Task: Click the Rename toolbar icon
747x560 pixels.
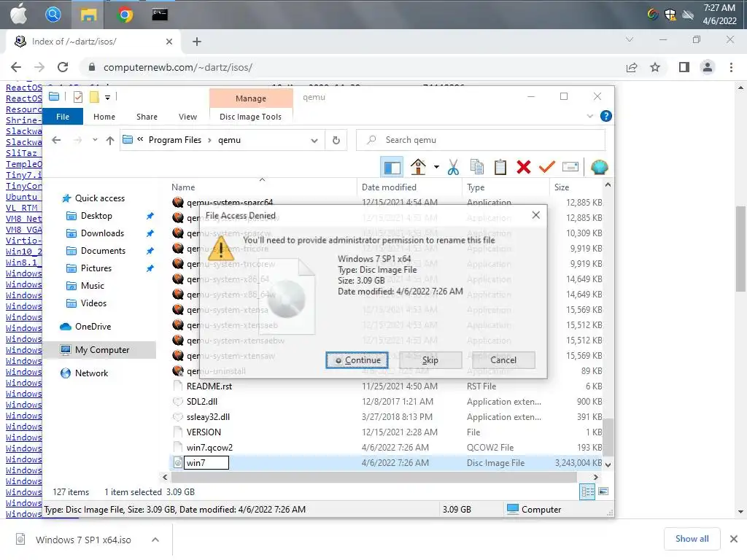Action: (570, 167)
